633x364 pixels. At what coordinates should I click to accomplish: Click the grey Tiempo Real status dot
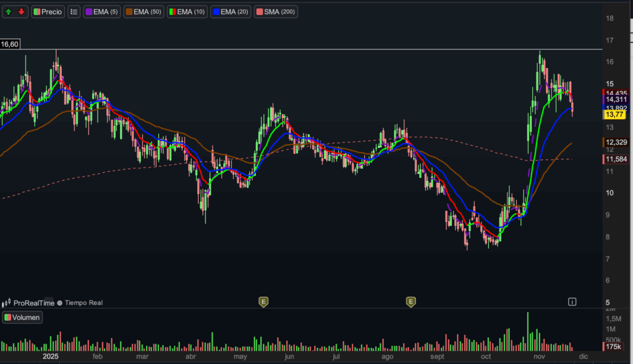click(x=60, y=303)
